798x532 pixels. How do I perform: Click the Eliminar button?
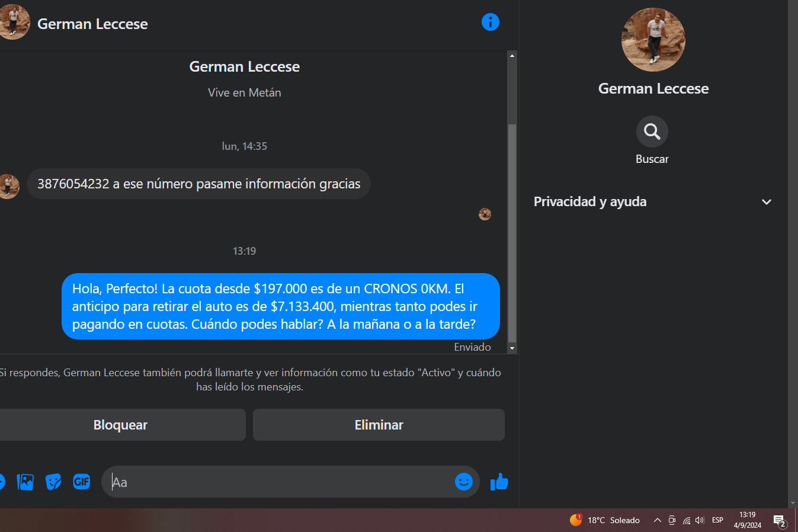(x=379, y=425)
